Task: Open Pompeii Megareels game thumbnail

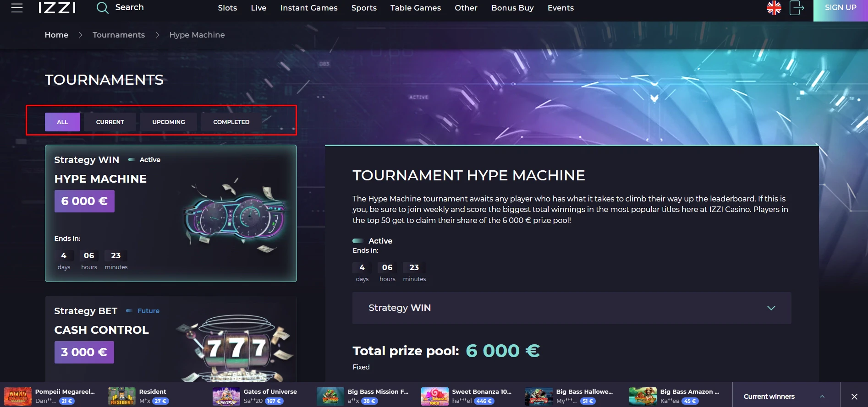Action: [18, 396]
